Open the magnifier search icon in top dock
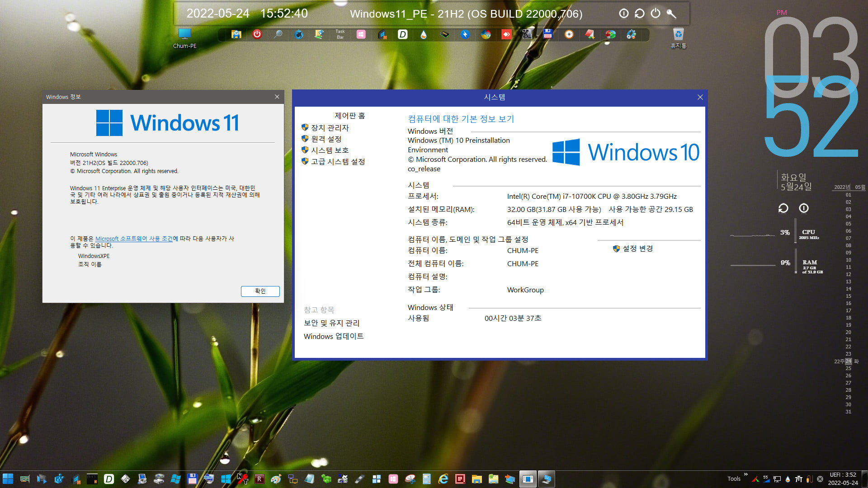This screenshot has height=488, width=868. 278,34
